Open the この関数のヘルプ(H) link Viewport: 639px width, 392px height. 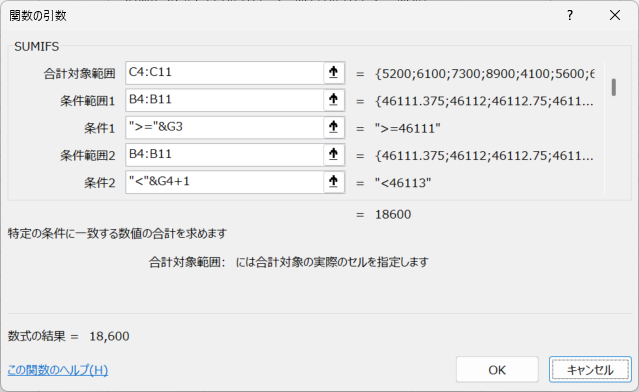coord(58,370)
